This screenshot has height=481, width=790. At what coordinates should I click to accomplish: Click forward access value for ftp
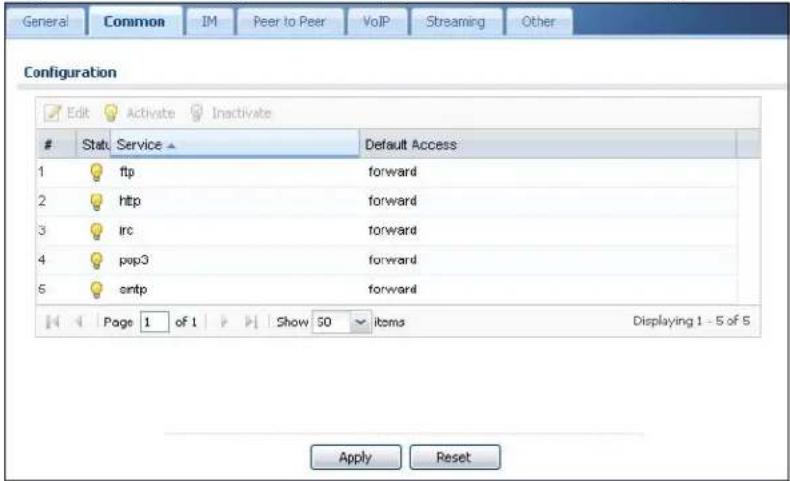coord(392,172)
